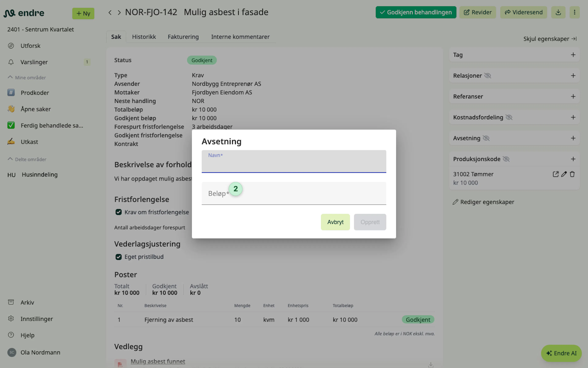Go to next case arrow
588x368 pixels.
119,12
